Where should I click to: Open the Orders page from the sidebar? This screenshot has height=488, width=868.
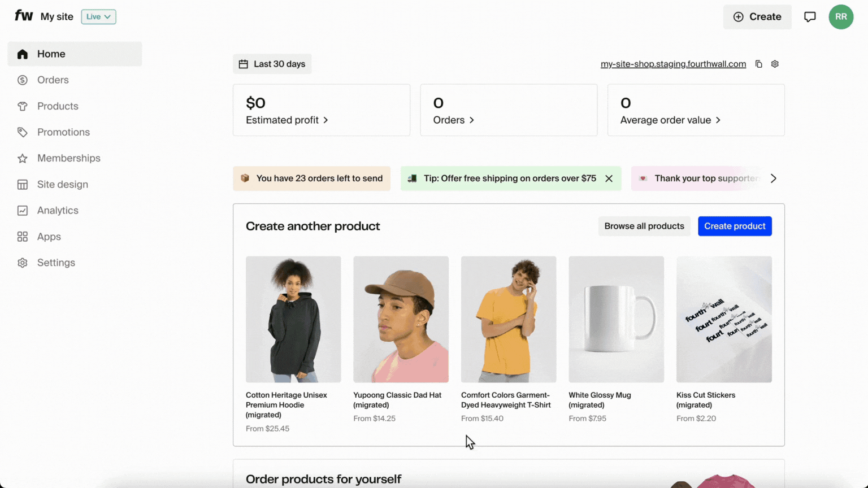tap(53, 80)
